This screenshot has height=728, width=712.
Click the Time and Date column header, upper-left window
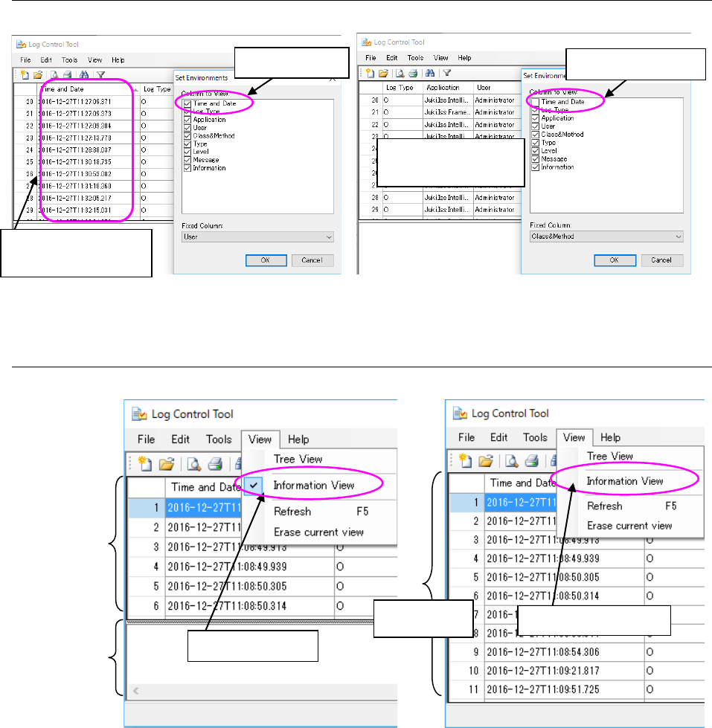click(89, 89)
